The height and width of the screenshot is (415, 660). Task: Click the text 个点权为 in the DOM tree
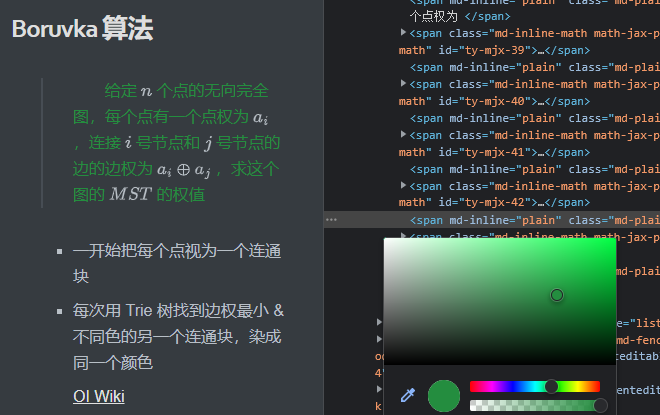coord(434,16)
